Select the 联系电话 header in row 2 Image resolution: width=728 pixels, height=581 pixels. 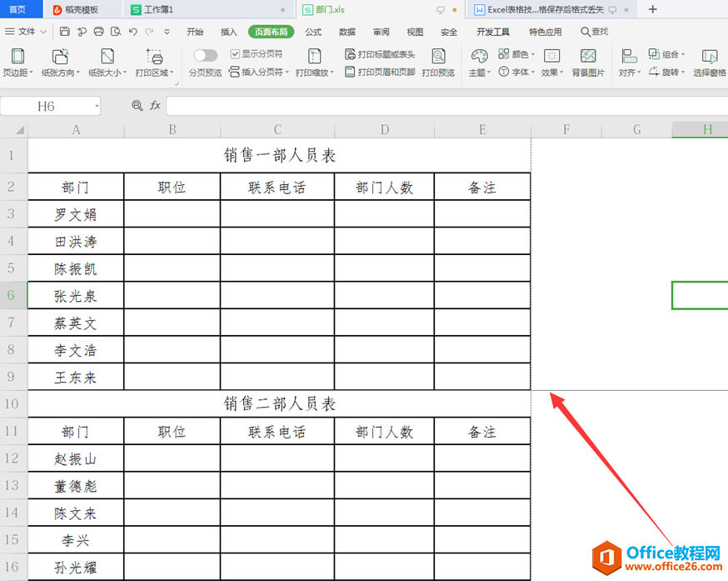pos(277,187)
